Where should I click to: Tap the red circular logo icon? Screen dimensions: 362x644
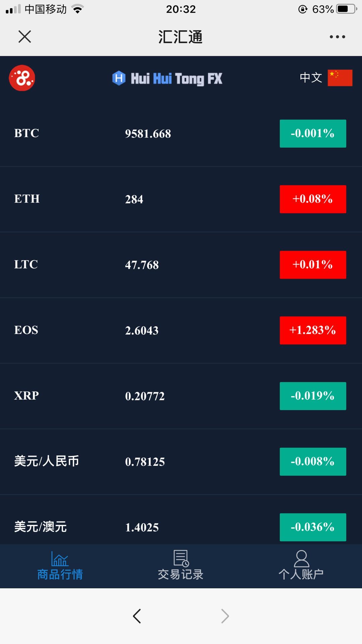click(22, 78)
